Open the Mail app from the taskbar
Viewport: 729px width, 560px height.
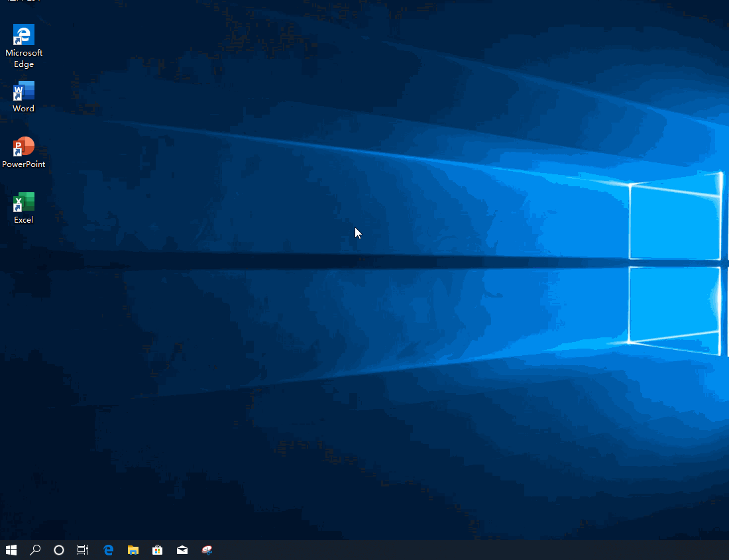pos(182,550)
